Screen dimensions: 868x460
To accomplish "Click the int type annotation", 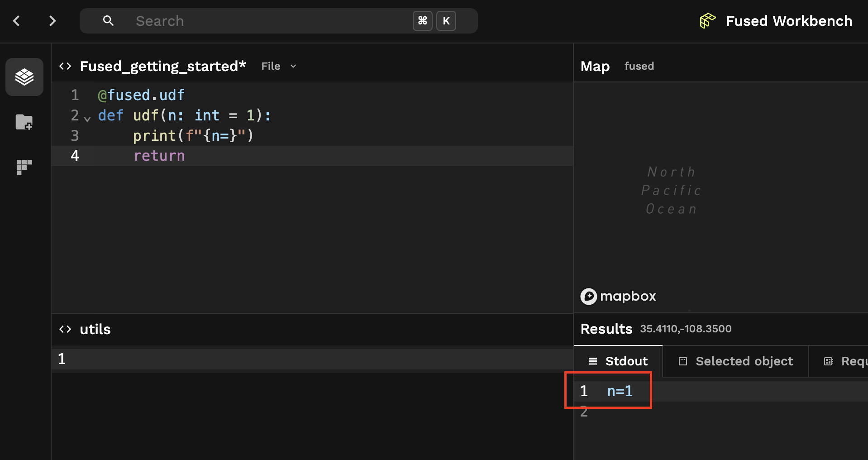I will (207, 115).
